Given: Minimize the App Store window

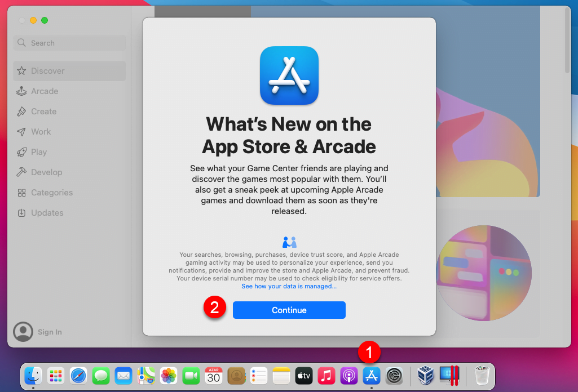Looking at the screenshot, I should click(x=33, y=20).
